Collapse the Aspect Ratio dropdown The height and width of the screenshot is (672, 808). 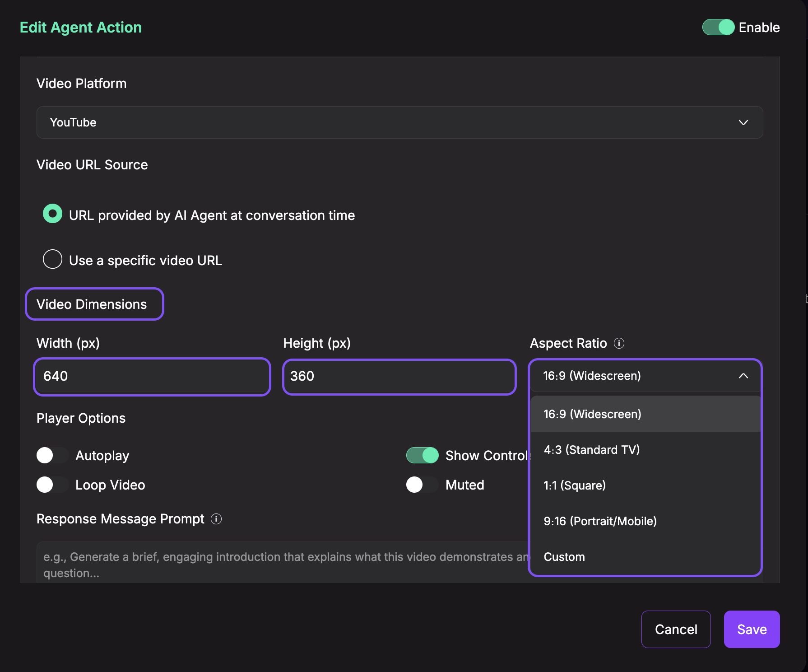click(743, 376)
